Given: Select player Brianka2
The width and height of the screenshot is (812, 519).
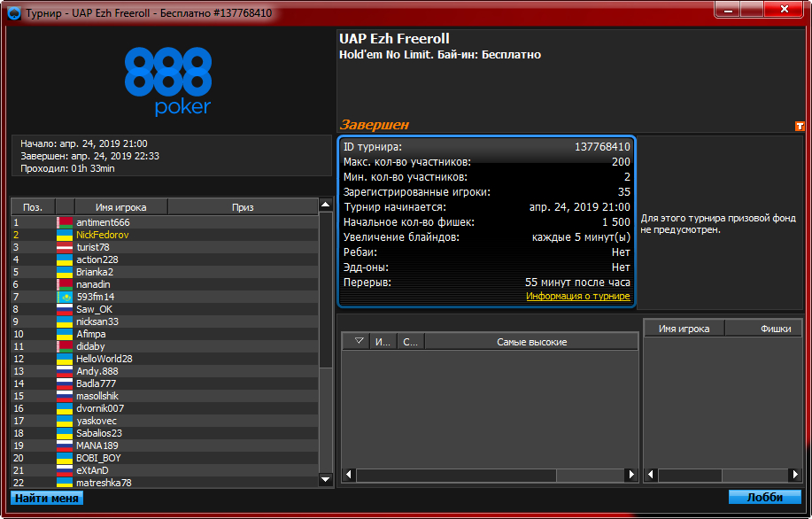Looking at the screenshot, I should pyautogui.click(x=165, y=273).
